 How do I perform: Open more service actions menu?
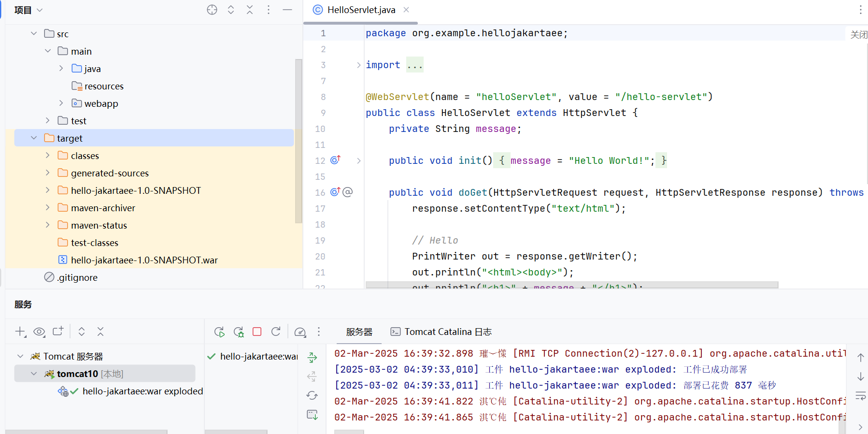(x=319, y=332)
